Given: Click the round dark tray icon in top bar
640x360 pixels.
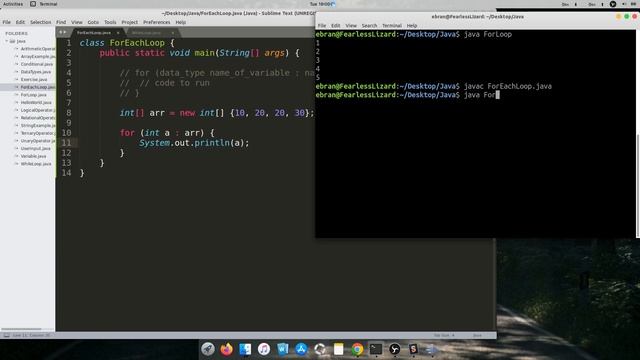Looking at the screenshot, I should 613,4.
